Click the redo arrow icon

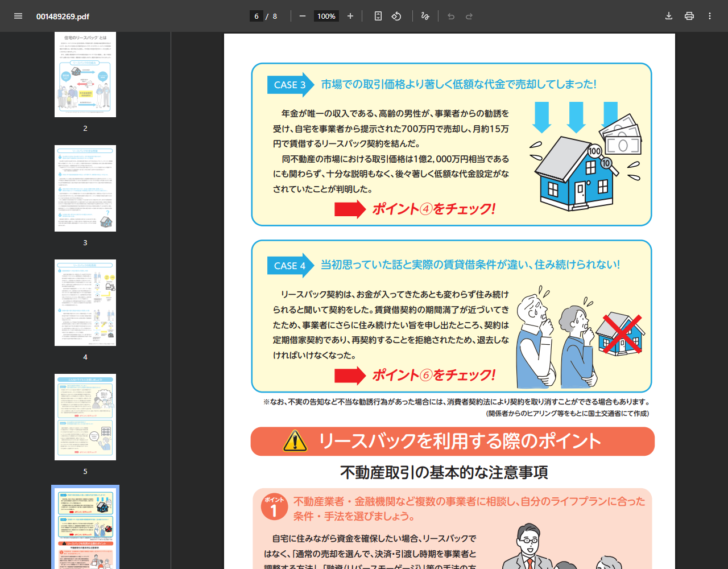click(x=469, y=16)
